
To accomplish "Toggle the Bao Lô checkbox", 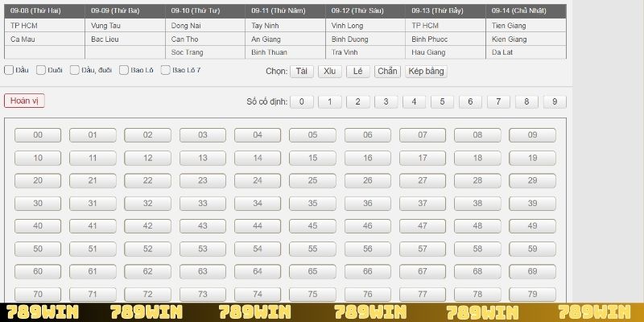I will [124, 70].
